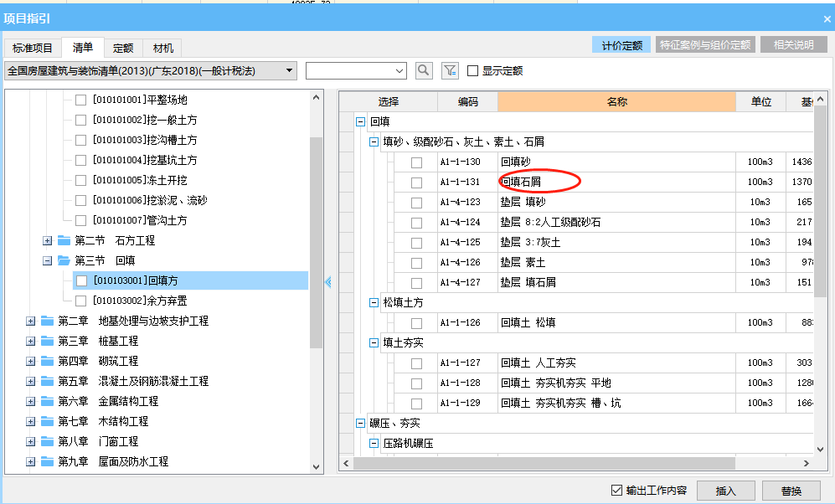The image size is (835, 504).
Task: Click the panel collapse arrow between panes
Action: [328, 282]
